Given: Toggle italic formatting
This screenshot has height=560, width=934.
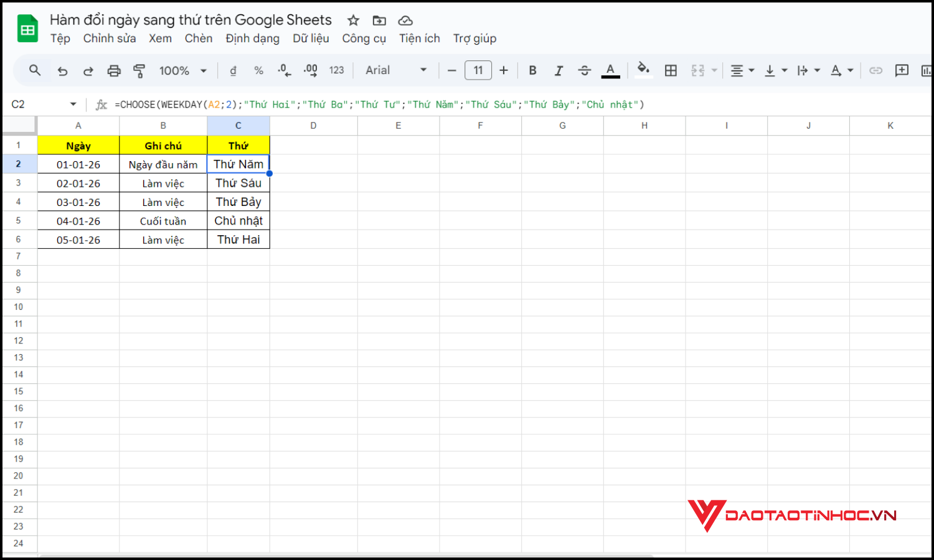Looking at the screenshot, I should coord(559,70).
